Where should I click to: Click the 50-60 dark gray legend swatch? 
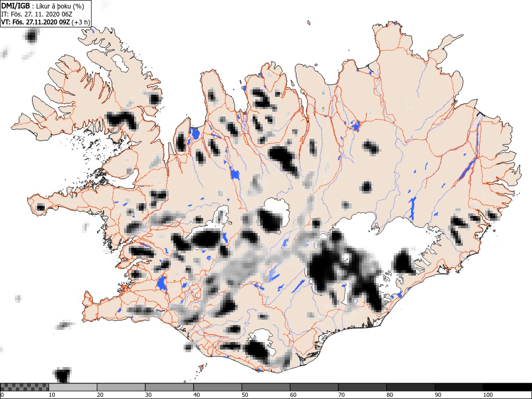click(265, 387)
